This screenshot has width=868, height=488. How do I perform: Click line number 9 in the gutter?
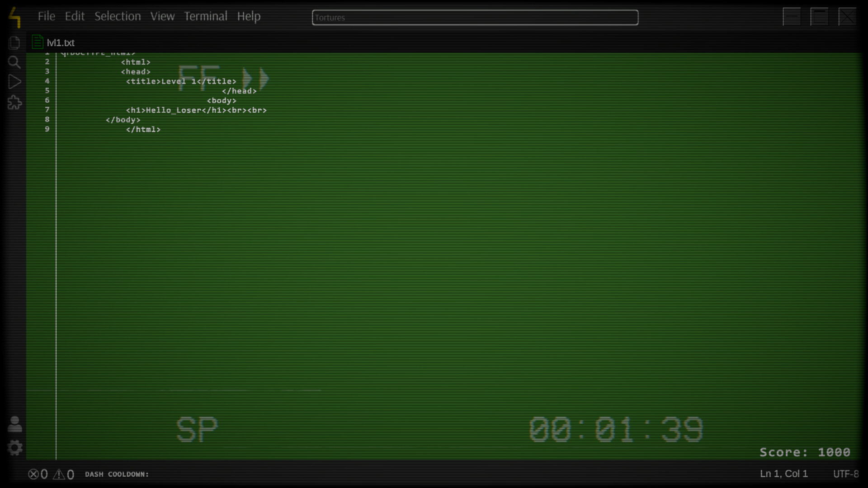tap(47, 129)
